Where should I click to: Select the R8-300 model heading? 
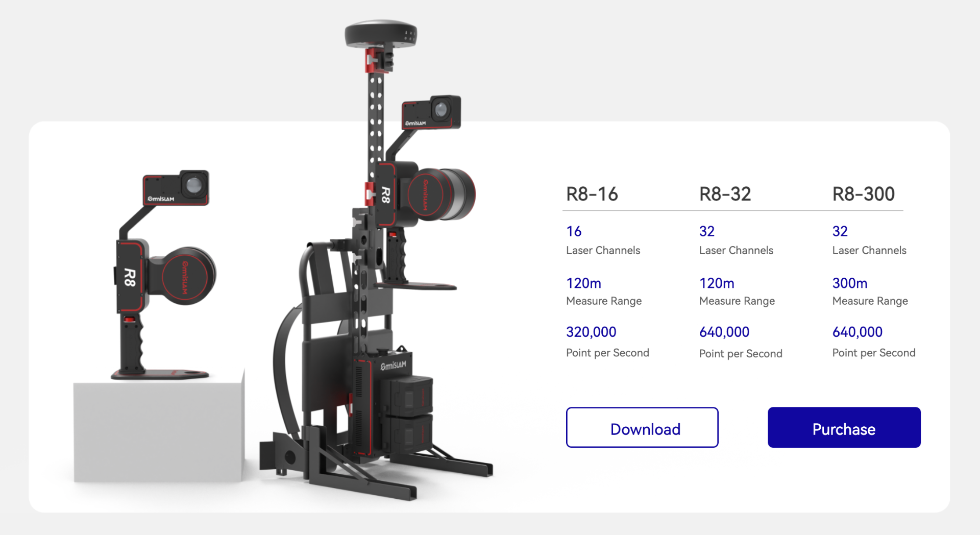pyautogui.click(x=863, y=194)
